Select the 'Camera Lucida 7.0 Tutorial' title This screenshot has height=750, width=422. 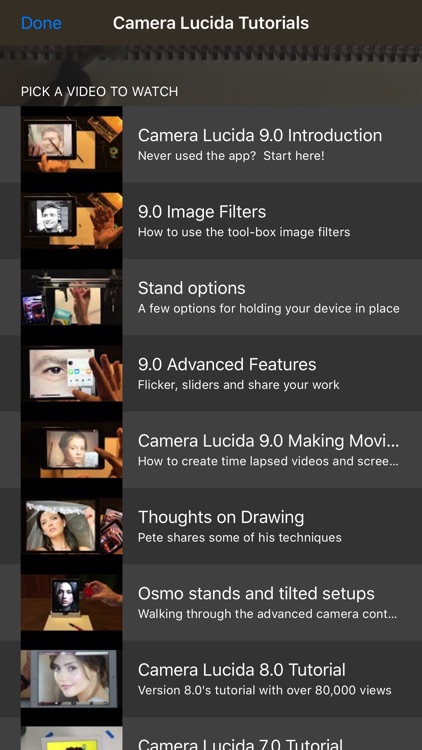pyautogui.click(x=240, y=744)
